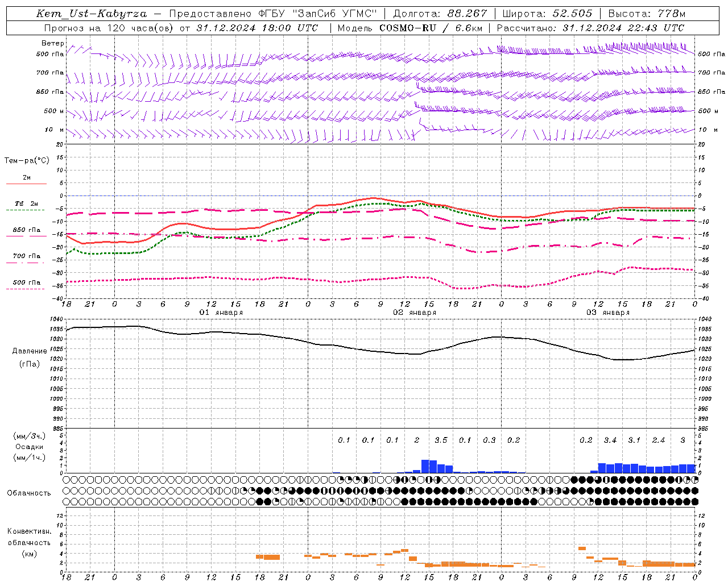Click the forecast start time 31.12.2024 18:00 UTC

click(257, 28)
